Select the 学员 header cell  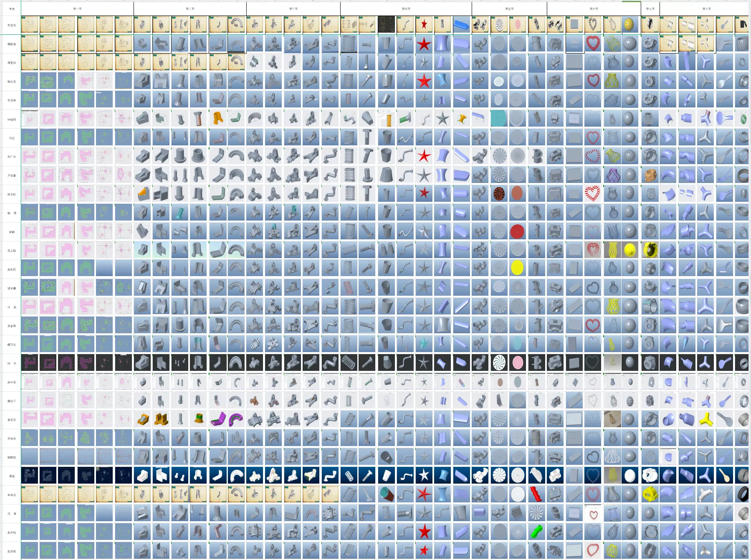(11, 9)
